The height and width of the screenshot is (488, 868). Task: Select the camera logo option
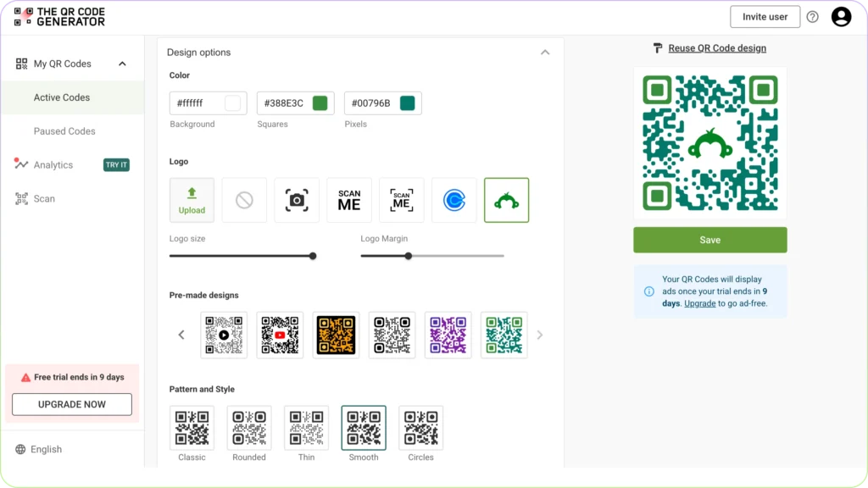[297, 200]
